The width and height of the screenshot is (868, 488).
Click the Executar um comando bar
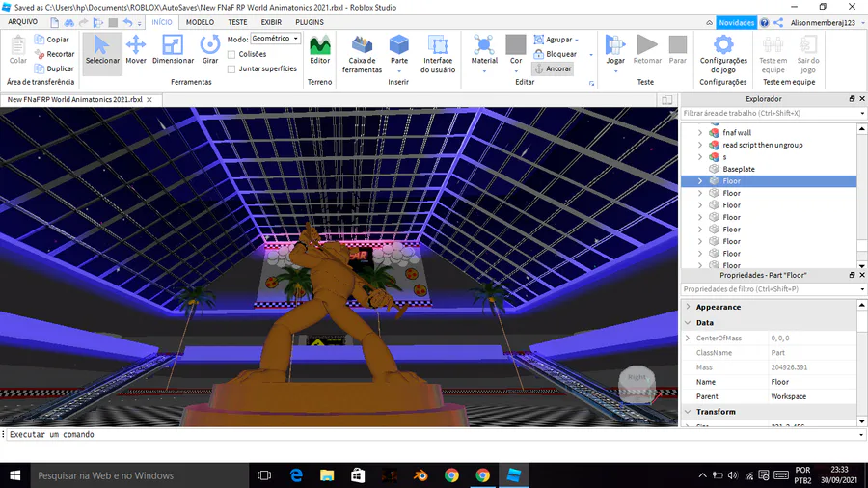coord(433,434)
